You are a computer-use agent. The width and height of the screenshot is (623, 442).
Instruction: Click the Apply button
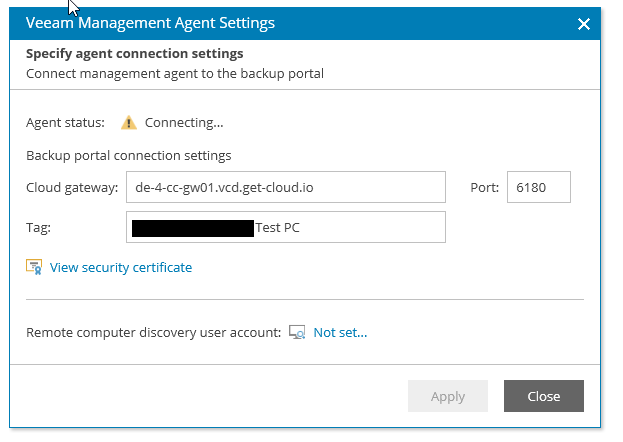pyautogui.click(x=448, y=396)
